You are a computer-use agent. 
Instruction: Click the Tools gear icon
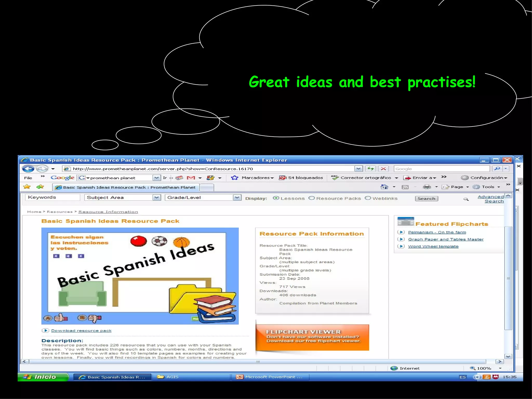point(476,187)
